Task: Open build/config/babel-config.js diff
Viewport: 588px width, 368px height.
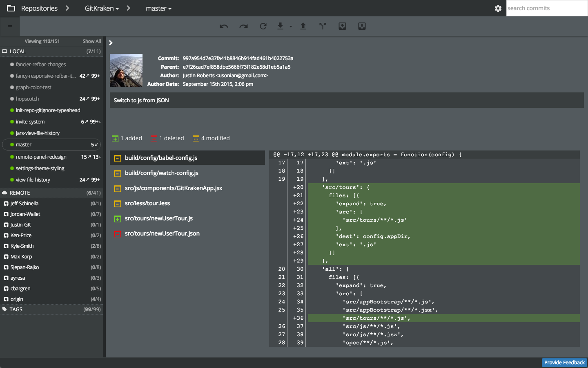Action: click(x=187, y=158)
